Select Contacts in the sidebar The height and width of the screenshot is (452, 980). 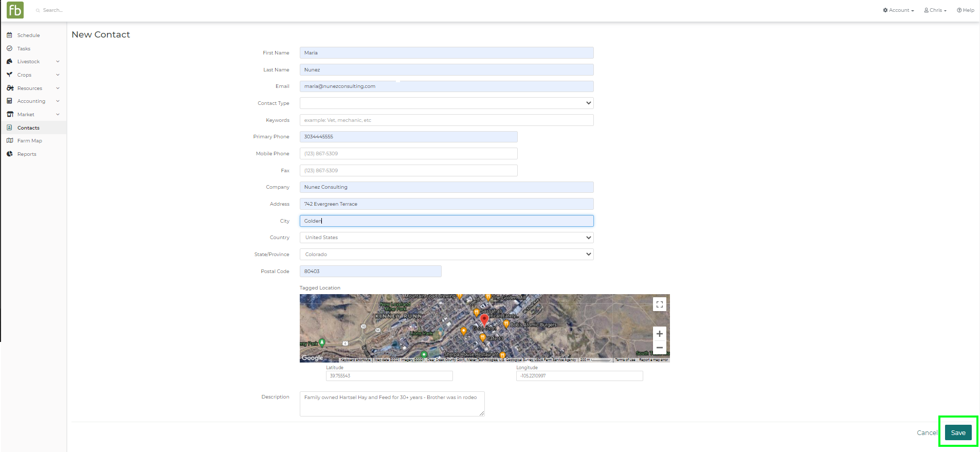[x=28, y=128]
